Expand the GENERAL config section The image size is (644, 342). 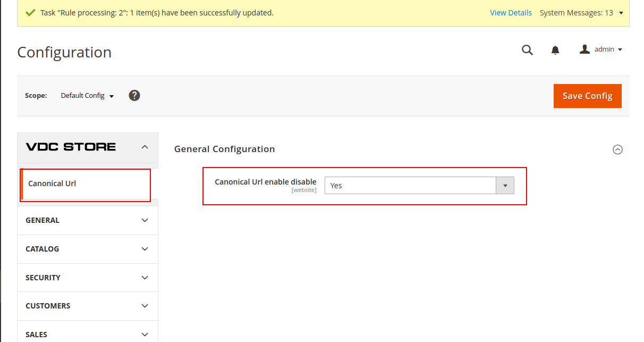click(x=88, y=220)
